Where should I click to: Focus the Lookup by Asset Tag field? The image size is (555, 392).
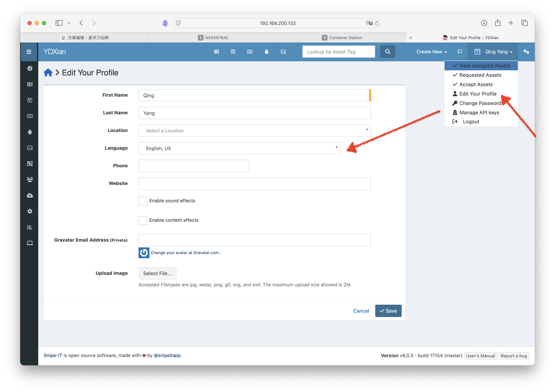click(338, 52)
